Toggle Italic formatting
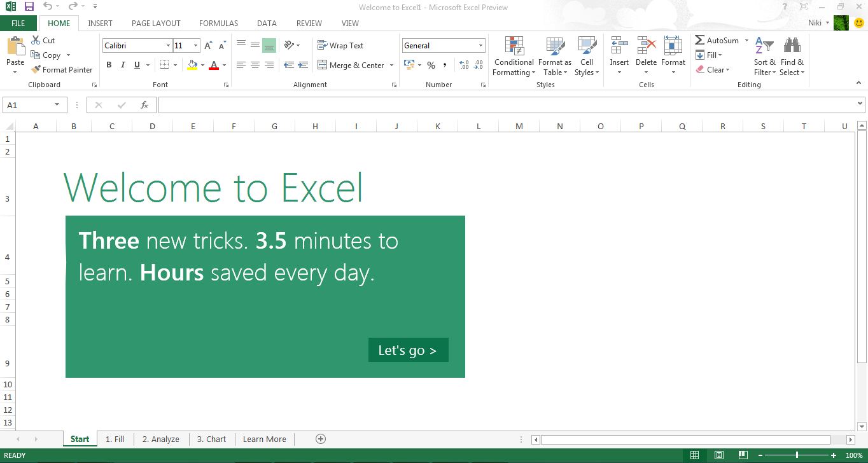Image resolution: width=868 pixels, height=463 pixels. [123, 65]
